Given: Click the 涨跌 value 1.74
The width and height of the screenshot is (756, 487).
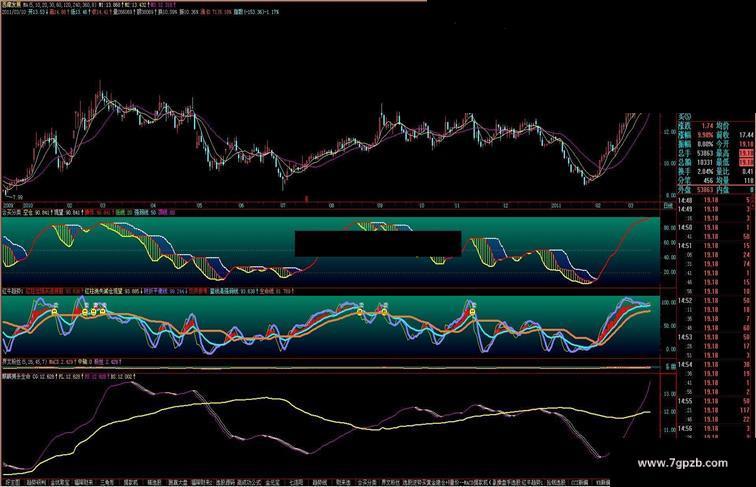Looking at the screenshot, I should (x=706, y=125).
